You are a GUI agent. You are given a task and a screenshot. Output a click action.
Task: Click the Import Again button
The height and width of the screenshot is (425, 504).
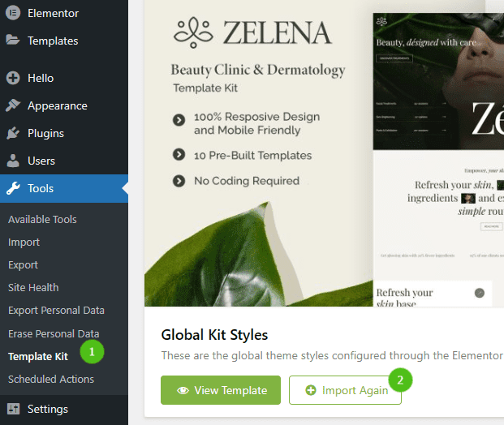click(345, 390)
